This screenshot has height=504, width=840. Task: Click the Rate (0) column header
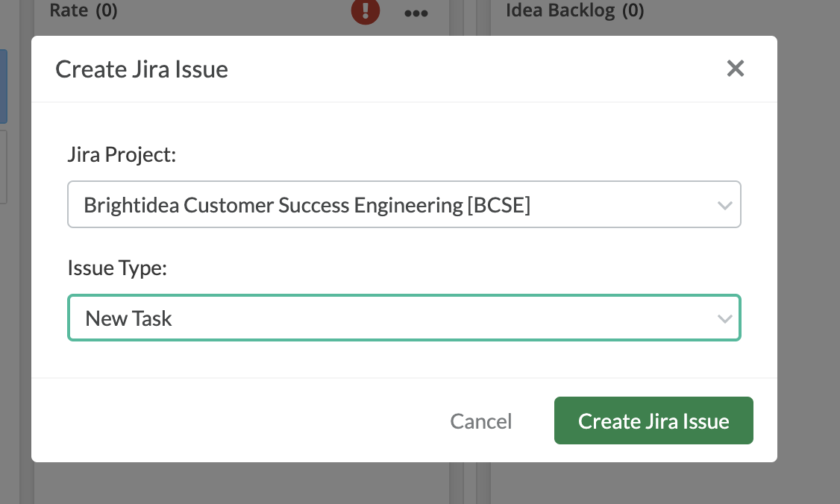pos(83,10)
